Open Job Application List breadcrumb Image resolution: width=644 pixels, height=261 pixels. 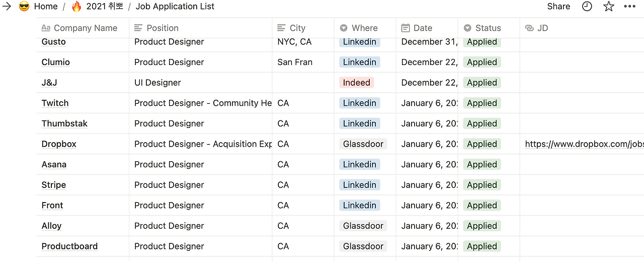click(x=175, y=7)
